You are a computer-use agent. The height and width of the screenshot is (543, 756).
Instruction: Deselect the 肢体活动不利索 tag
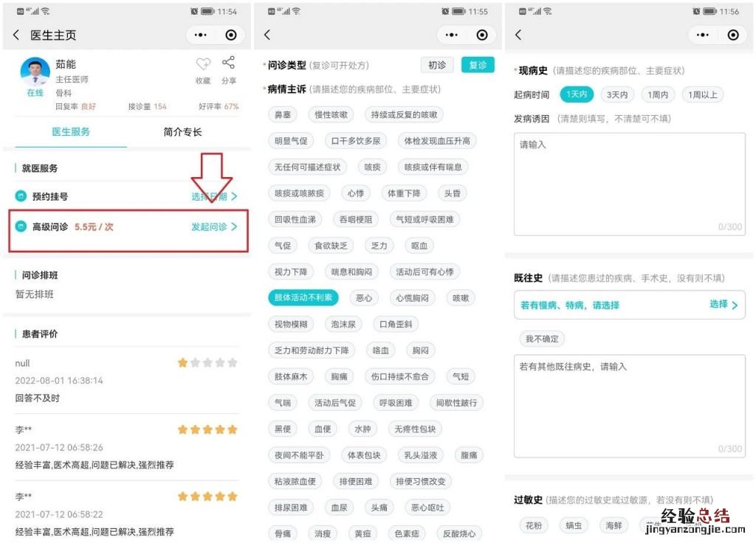pos(303,298)
